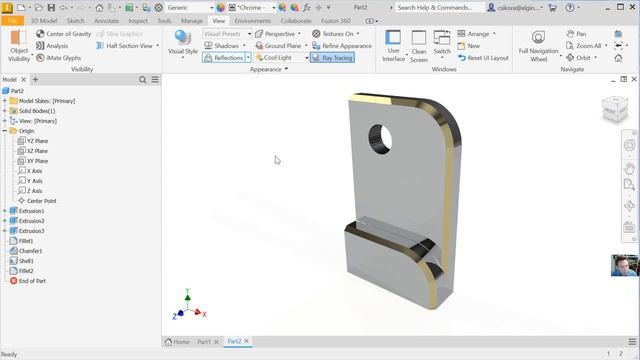Toggle Center of Gravity display
This screenshot has width=640, height=360.
coord(63,34)
